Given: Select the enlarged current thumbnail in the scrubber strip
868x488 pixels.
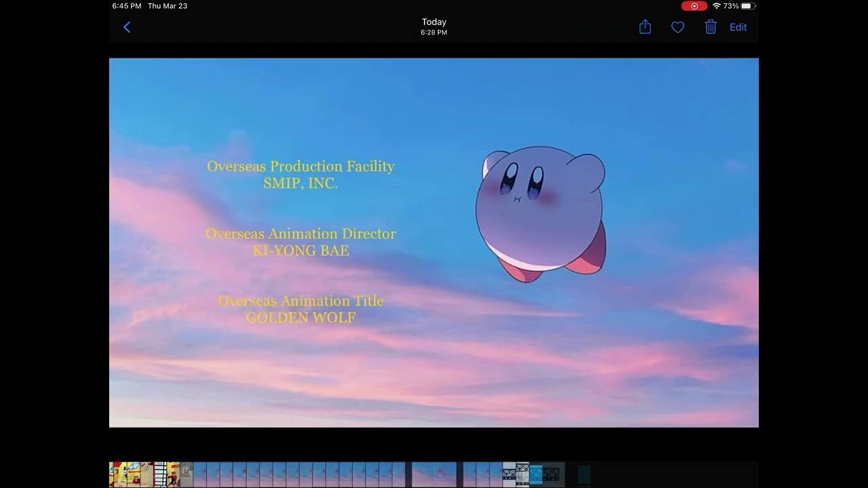Looking at the screenshot, I should (x=434, y=474).
